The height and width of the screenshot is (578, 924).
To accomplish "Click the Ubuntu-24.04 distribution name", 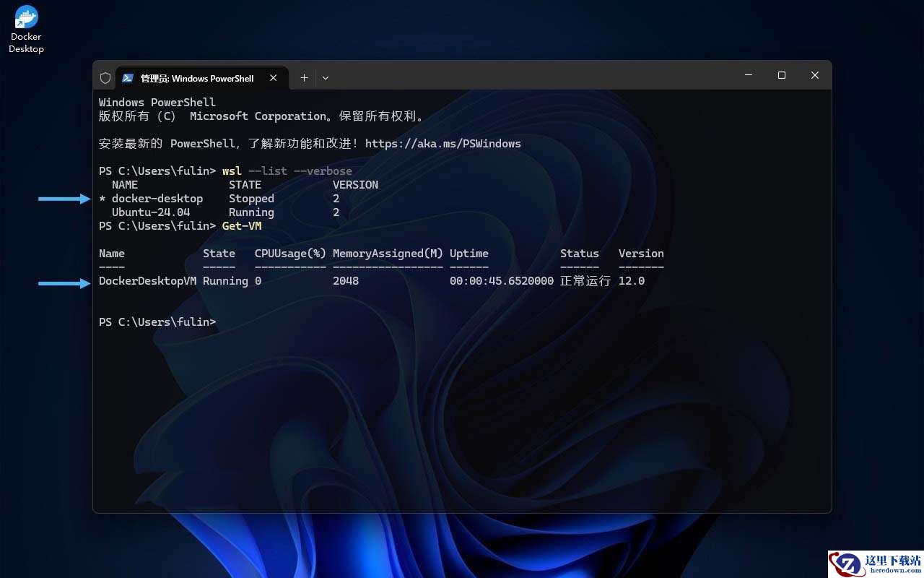I will click(151, 212).
